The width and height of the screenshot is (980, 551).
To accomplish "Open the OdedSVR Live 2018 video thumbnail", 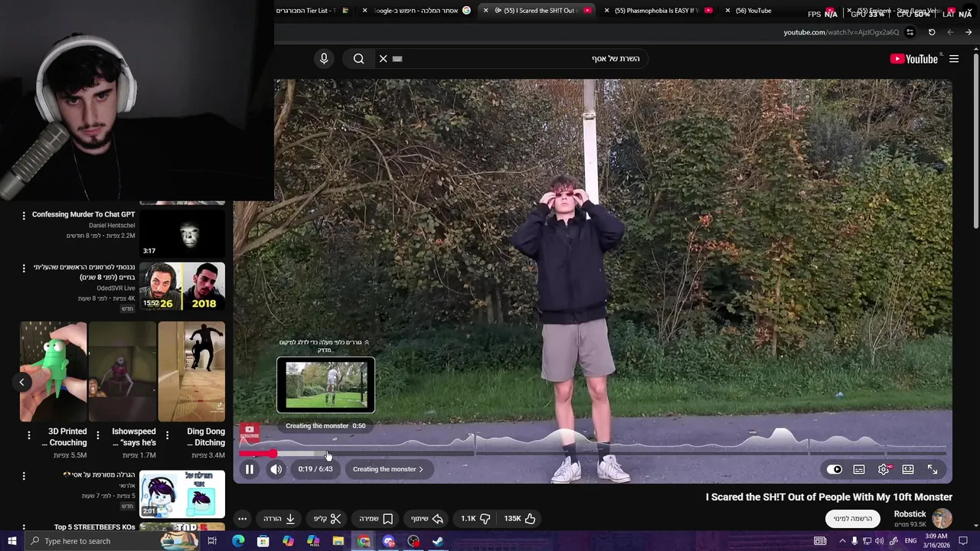I will click(182, 286).
